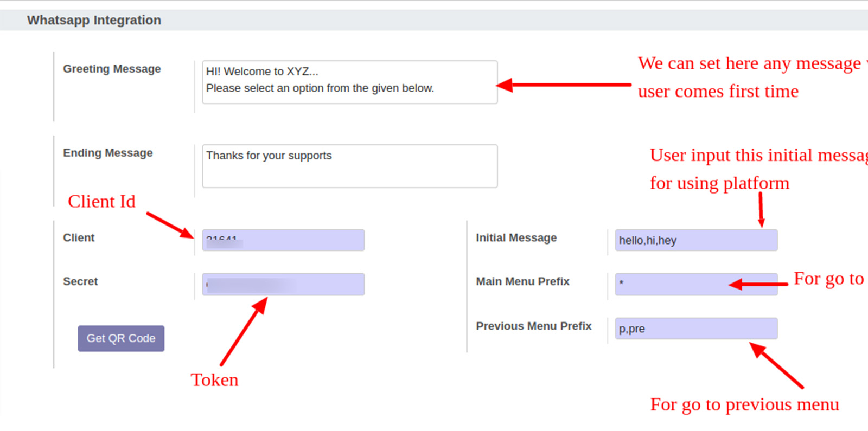Click the Get QR Code button
The width and height of the screenshot is (868, 431).
click(121, 338)
